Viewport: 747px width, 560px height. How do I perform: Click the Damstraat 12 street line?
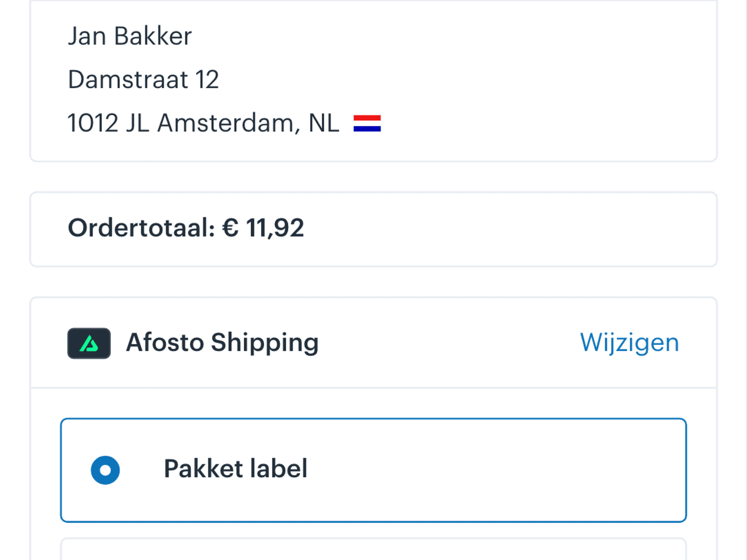[143, 79]
